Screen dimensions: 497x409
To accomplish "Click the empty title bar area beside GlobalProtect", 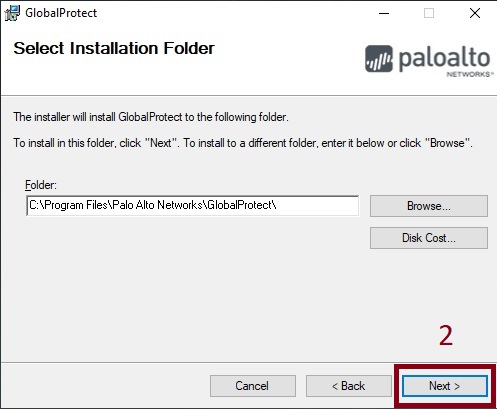I will [233, 13].
